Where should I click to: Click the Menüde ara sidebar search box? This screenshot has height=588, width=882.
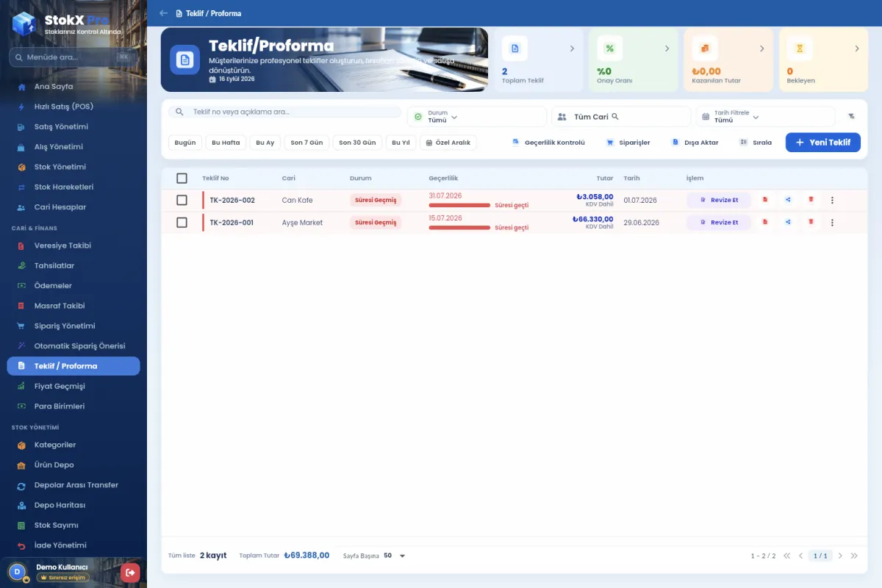[x=73, y=57]
